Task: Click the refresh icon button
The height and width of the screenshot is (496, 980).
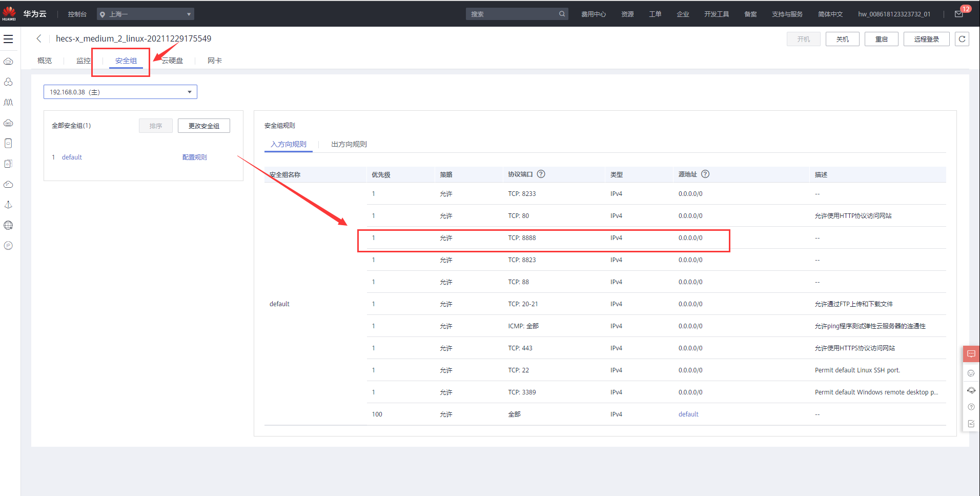Action: click(x=962, y=39)
